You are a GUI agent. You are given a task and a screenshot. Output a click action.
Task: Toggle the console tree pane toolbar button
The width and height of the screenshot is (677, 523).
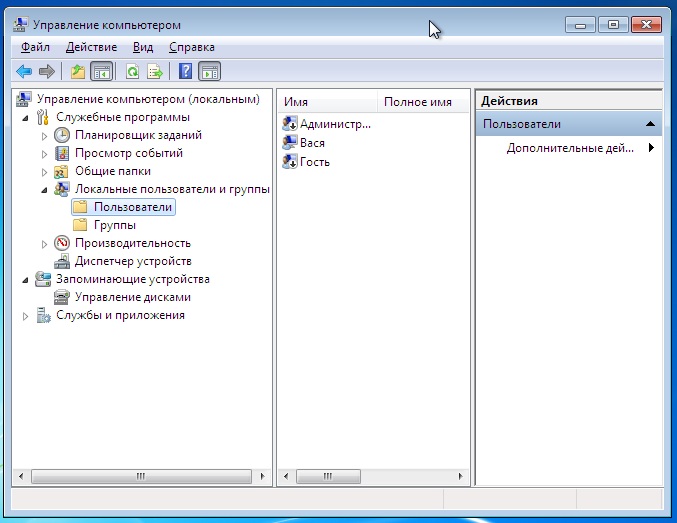[x=101, y=71]
